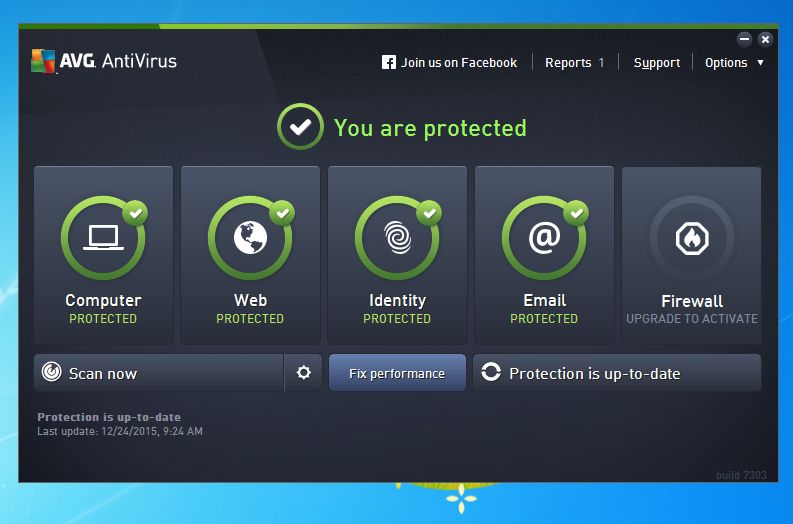
Task: Click PROTECTED status under Email
Action: (x=544, y=319)
